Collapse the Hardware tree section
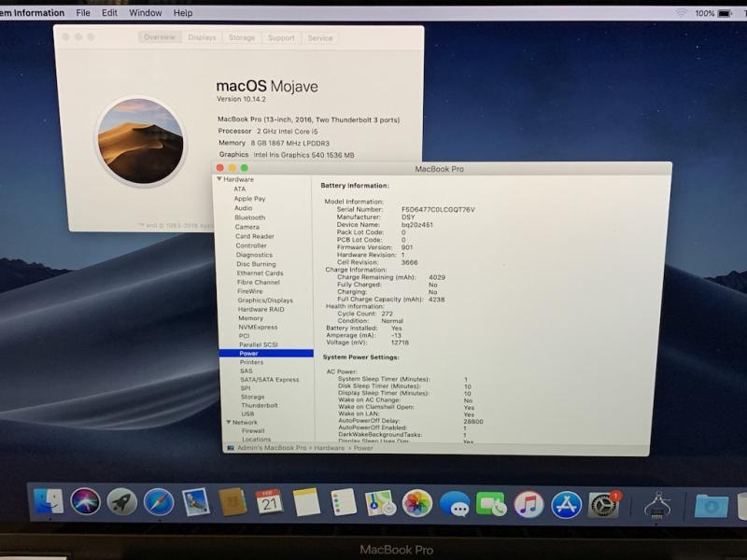 (x=220, y=179)
